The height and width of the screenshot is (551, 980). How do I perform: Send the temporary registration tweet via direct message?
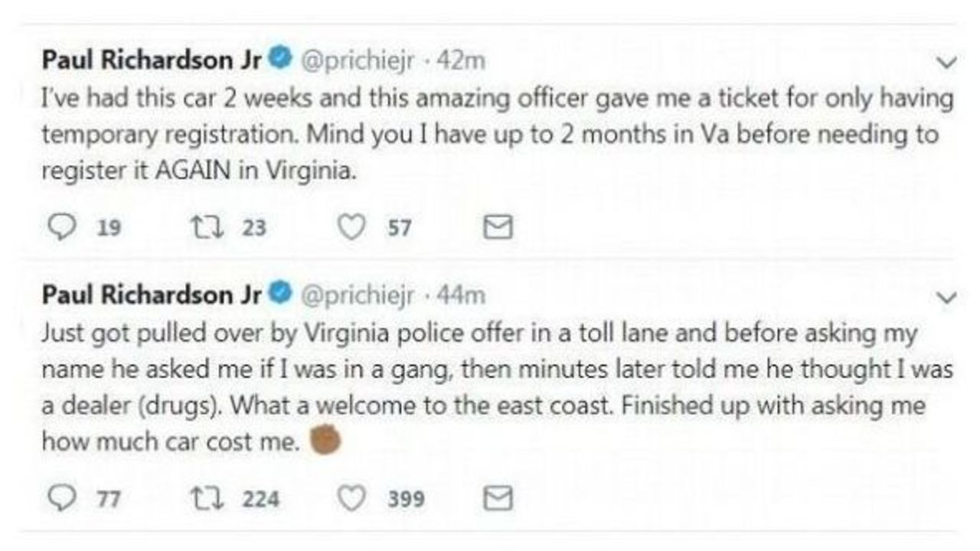(x=498, y=228)
